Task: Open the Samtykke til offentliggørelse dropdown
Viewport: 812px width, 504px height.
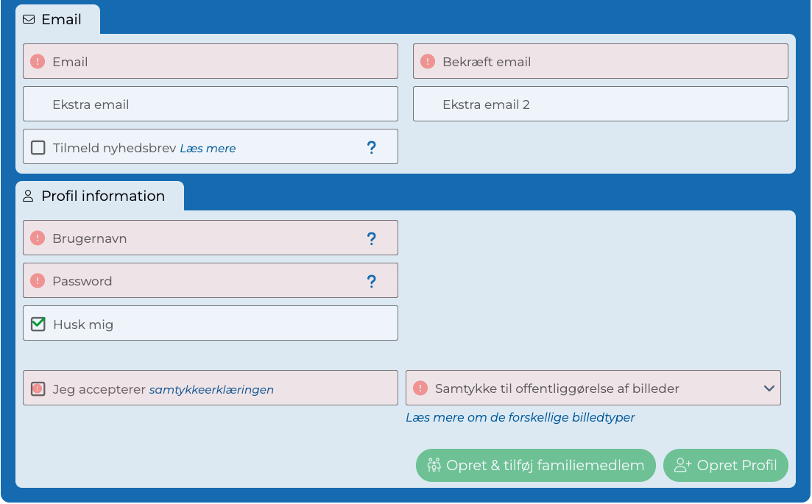Action: click(x=769, y=388)
